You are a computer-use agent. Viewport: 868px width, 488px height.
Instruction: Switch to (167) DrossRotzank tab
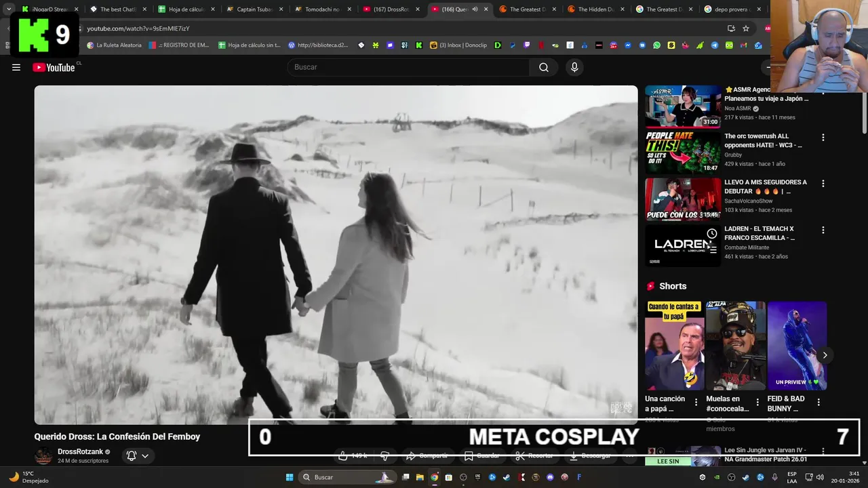(391, 9)
